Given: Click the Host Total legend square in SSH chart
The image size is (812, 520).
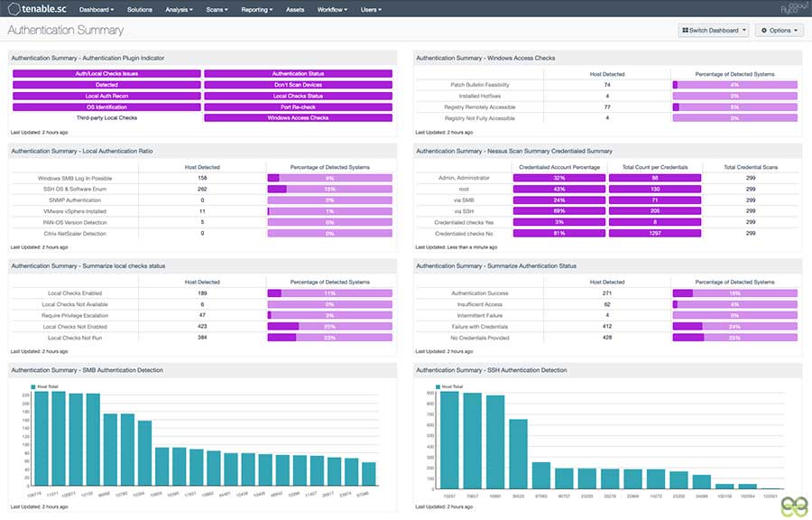Looking at the screenshot, I should (438, 386).
